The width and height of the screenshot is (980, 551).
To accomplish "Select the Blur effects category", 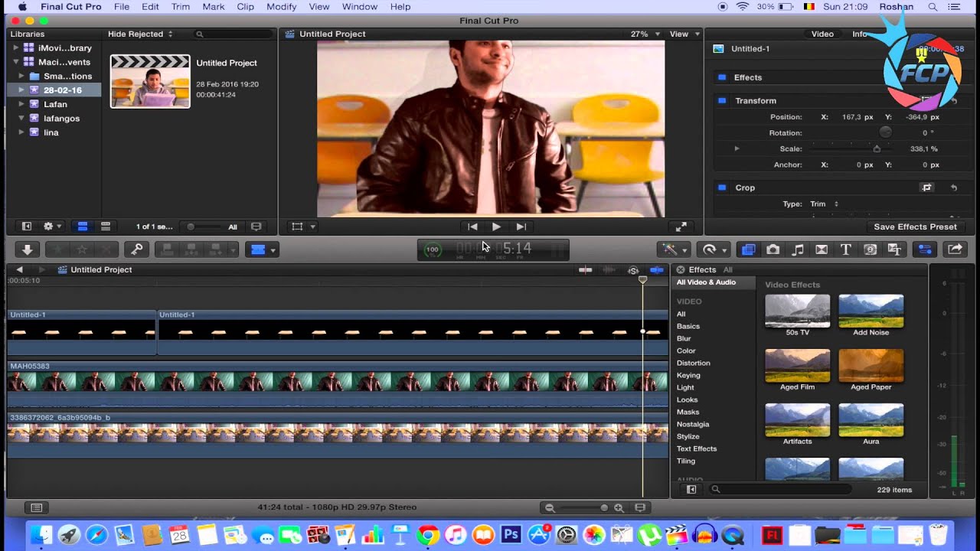I will click(x=684, y=338).
